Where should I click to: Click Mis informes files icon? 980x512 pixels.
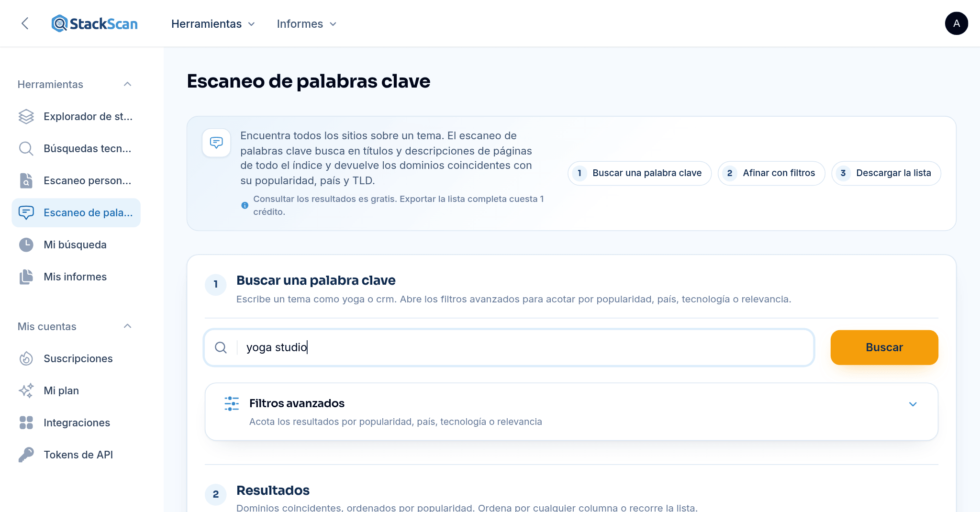click(x=26, y=277)
